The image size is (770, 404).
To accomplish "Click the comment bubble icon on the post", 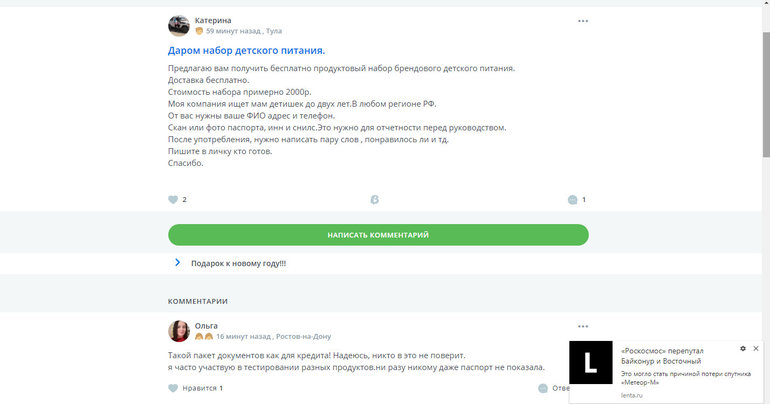I will click(572, 200).
